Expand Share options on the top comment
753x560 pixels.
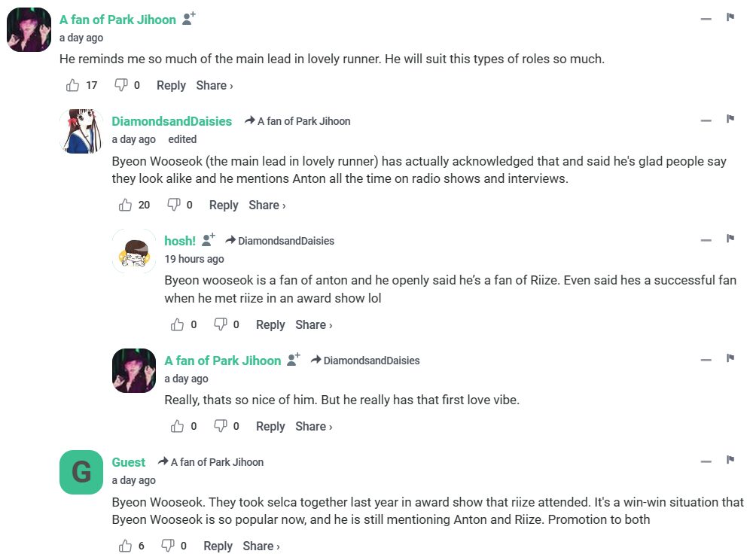pyautogui.click(x=214, y=86)
